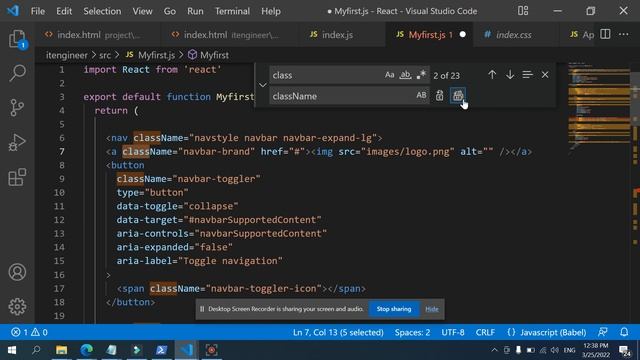
Task: Open the Terminal menu
Action: point(232,11)
